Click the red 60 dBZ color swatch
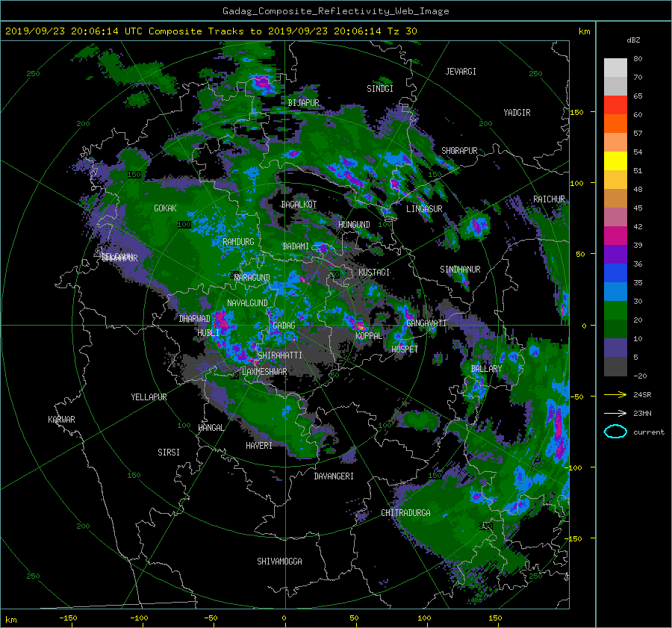The width and height of the screenshot is (672, 628). click(615, 105)
